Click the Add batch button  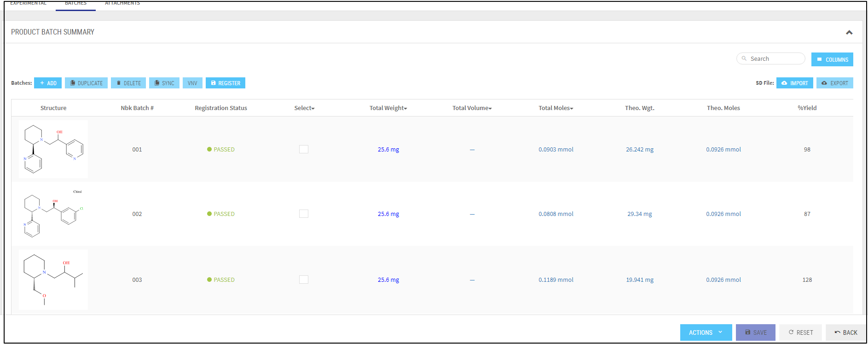click(48, 83)
